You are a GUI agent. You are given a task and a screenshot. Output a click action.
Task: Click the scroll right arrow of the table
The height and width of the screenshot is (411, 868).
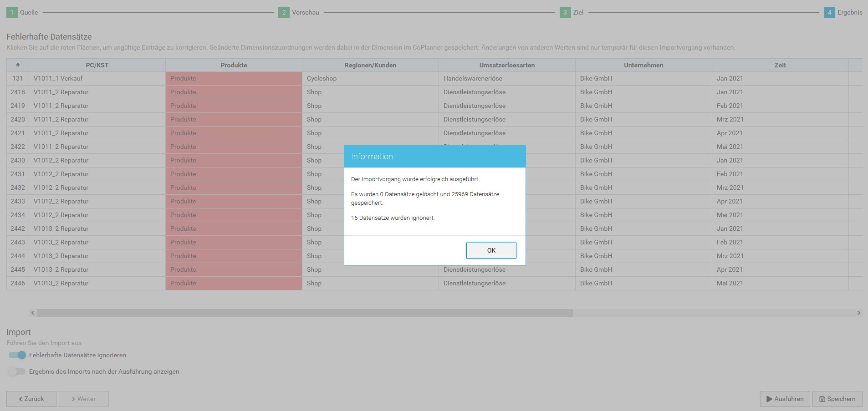(859, 313)
